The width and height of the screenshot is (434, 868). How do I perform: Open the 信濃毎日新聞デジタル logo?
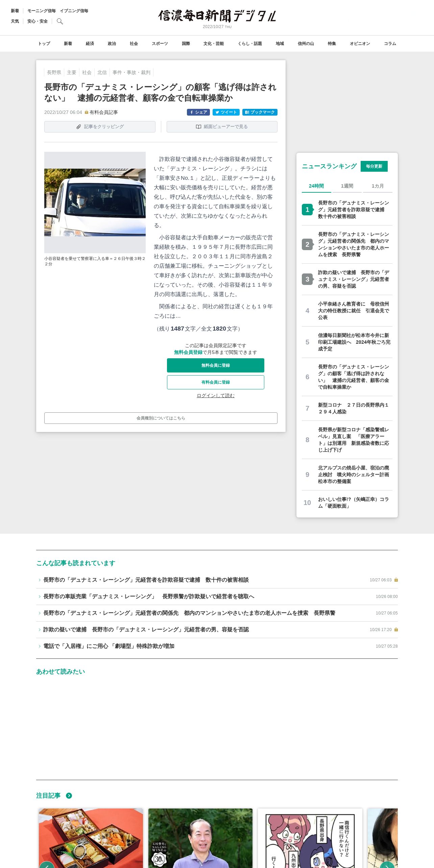coord(217,16)
